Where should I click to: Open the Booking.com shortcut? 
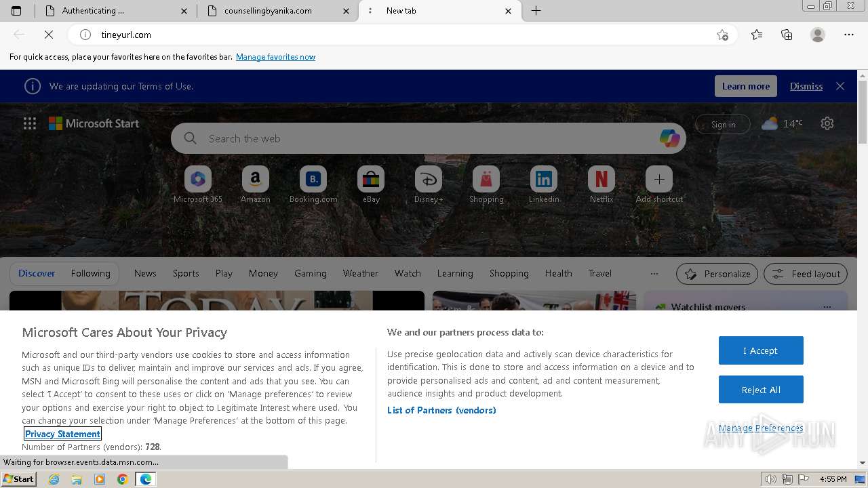(313, 184)
